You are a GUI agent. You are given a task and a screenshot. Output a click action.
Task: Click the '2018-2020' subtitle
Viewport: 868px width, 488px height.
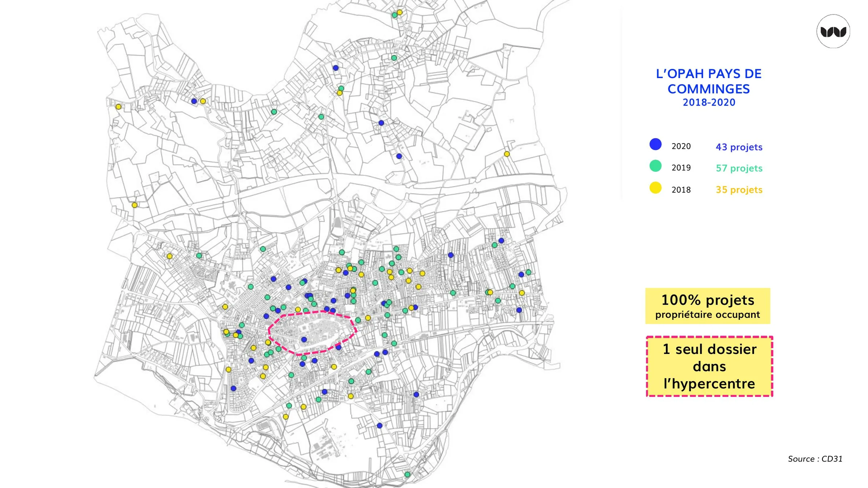tap(709, 102)
